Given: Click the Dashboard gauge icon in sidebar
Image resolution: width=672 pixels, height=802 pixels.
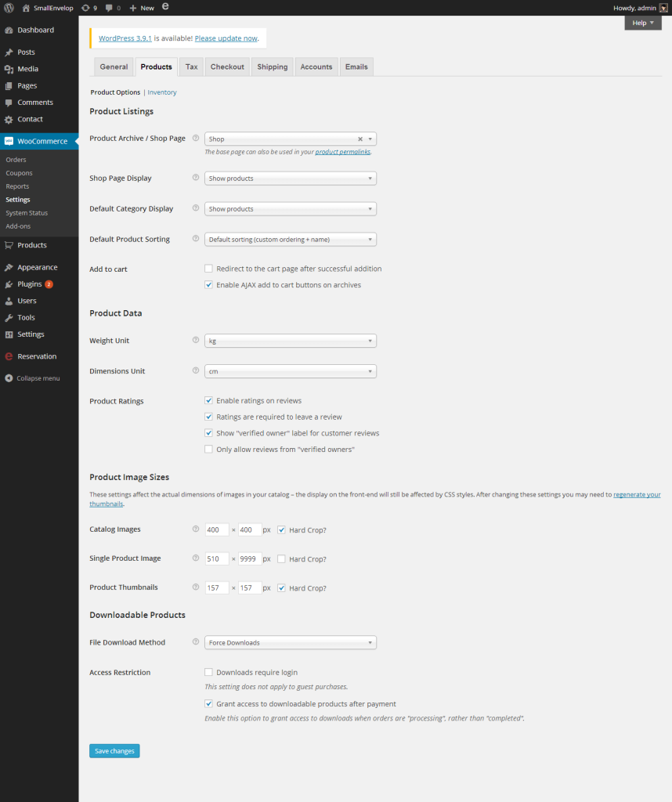Looking at the screenshot, I should (x=9, y=31).
